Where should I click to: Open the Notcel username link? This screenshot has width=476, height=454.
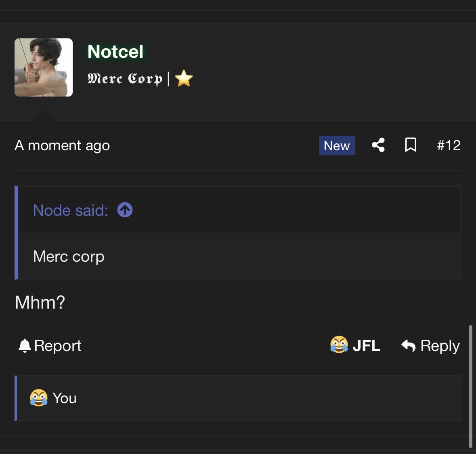click(x=115, y=52)
